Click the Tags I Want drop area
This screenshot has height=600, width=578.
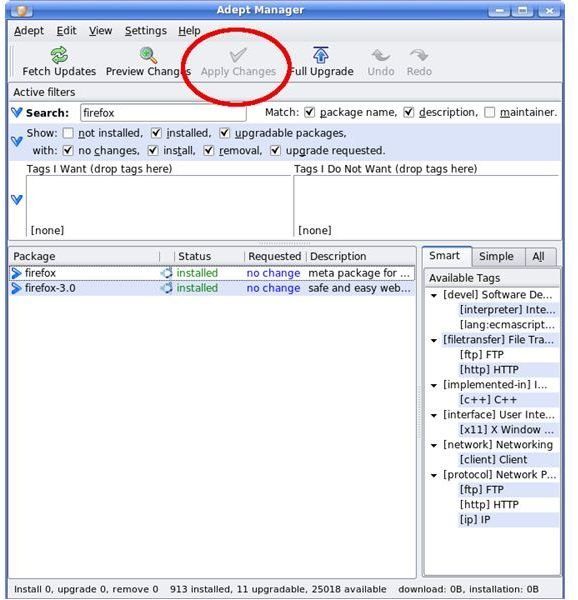click(x=158, y=206)
